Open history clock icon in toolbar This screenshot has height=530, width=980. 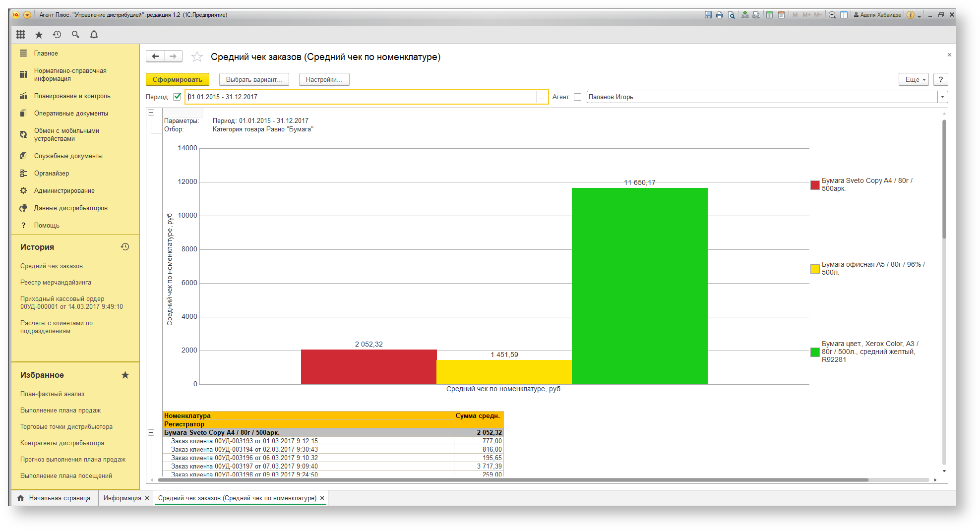pos(57,34)
